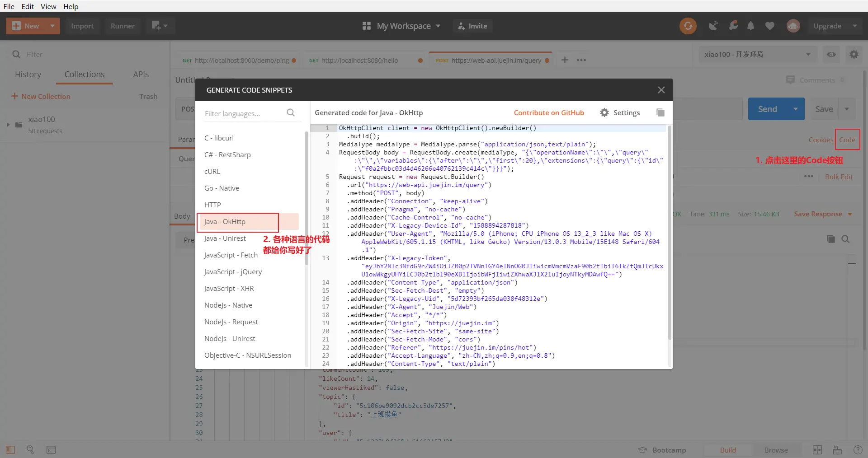Open the View menu
Screen dimensions: 868x458
pos(48,6)
